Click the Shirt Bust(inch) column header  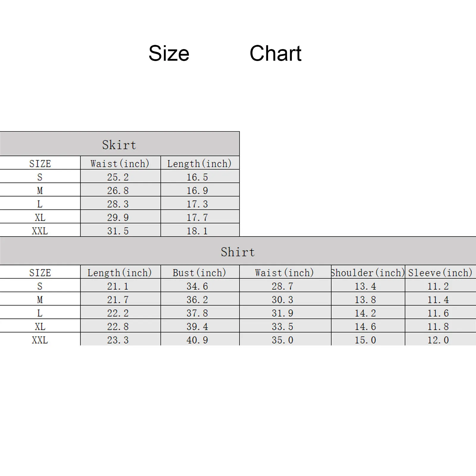pyautogui.click(x=200, y=273)
